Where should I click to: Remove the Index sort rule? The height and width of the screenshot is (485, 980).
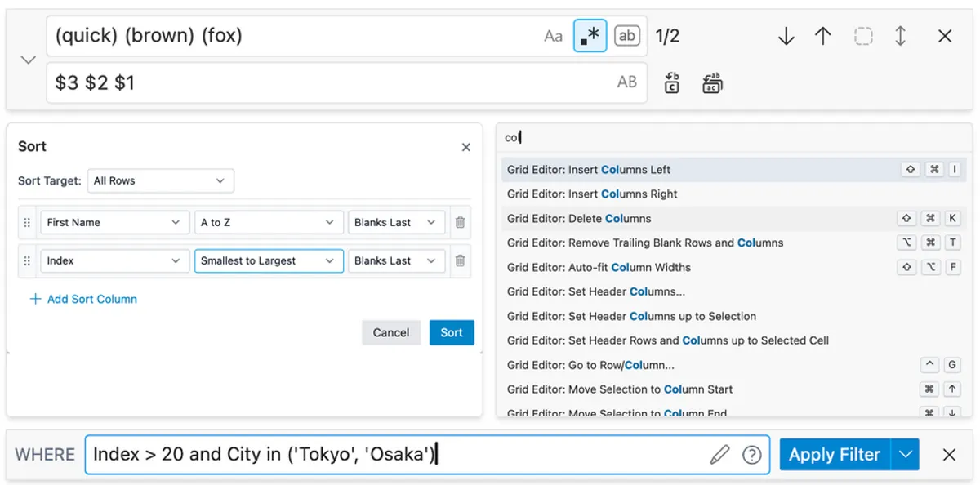pos(460,260)
